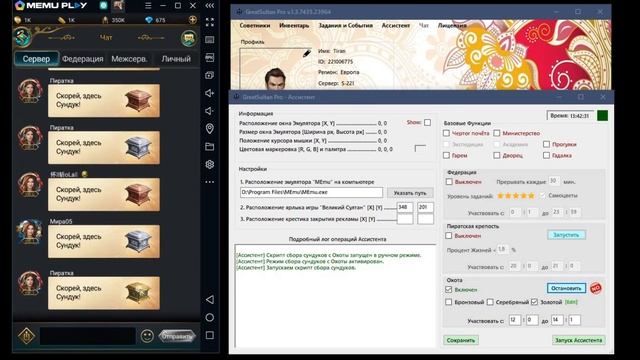The image size is (640, 360).
Task: Raise volume in MEmu sidebar
Action: pyautogui.click(x=210, y=93)
